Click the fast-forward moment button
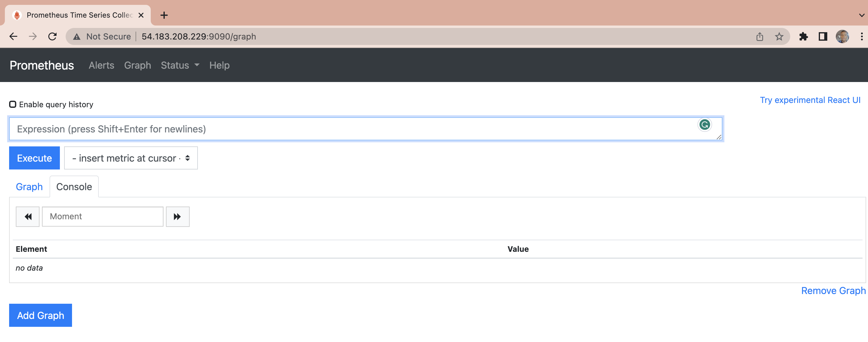Image resolution: width=868 pixels, height=342 pixels. (x=177, y=217)
